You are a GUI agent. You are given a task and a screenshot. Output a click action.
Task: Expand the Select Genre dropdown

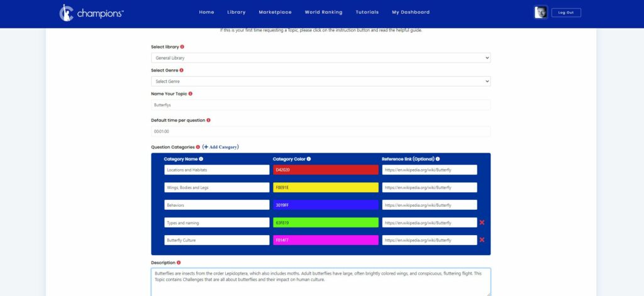pos(321,81)
